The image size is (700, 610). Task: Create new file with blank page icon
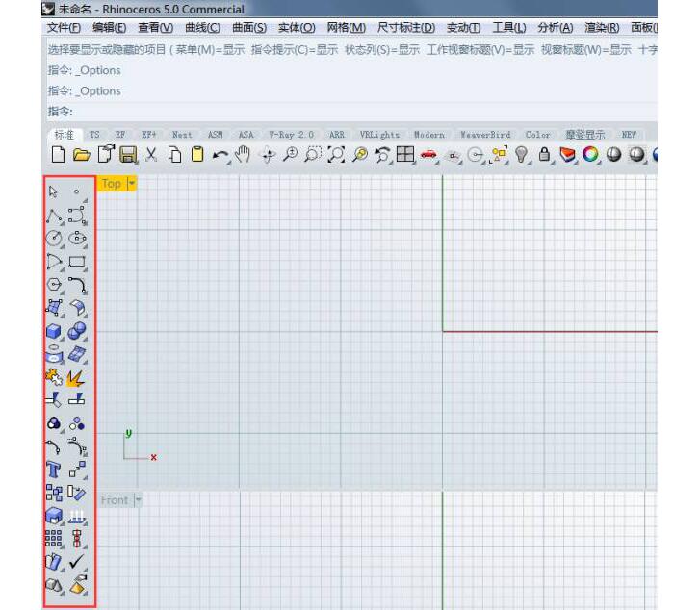point(58,155)
